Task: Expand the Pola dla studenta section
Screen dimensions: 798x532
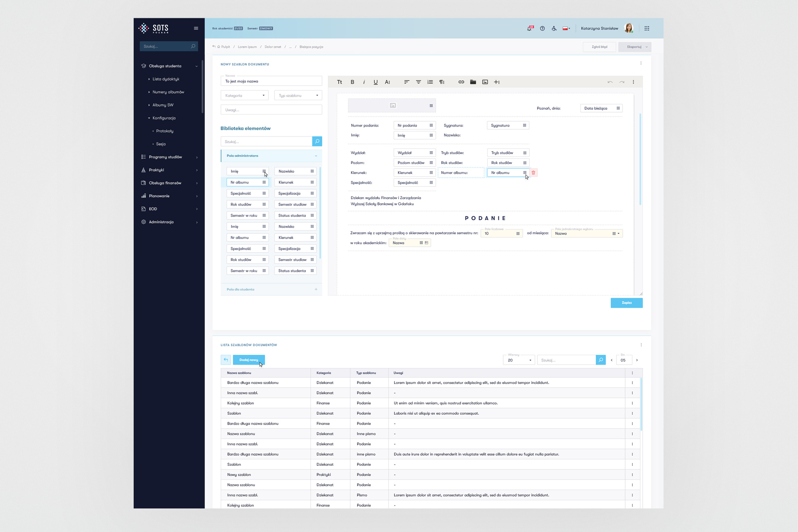Action: click(x=316, y=289)
